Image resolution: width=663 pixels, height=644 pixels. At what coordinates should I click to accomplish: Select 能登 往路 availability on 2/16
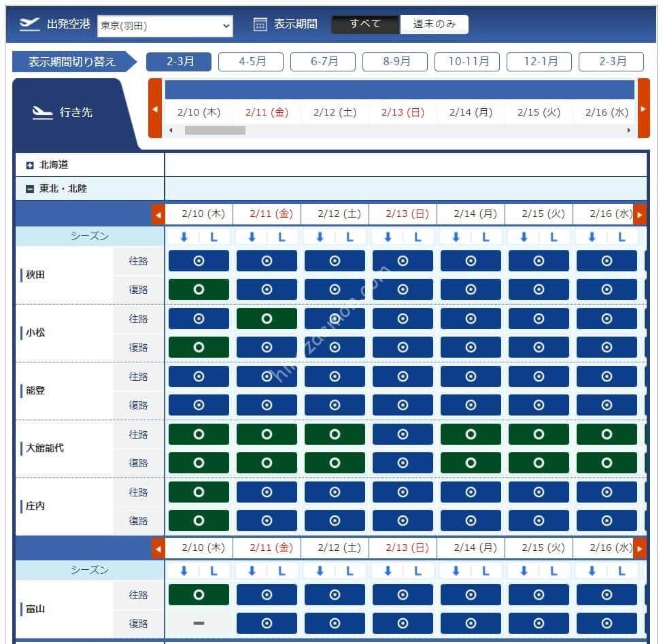point(607,377)
